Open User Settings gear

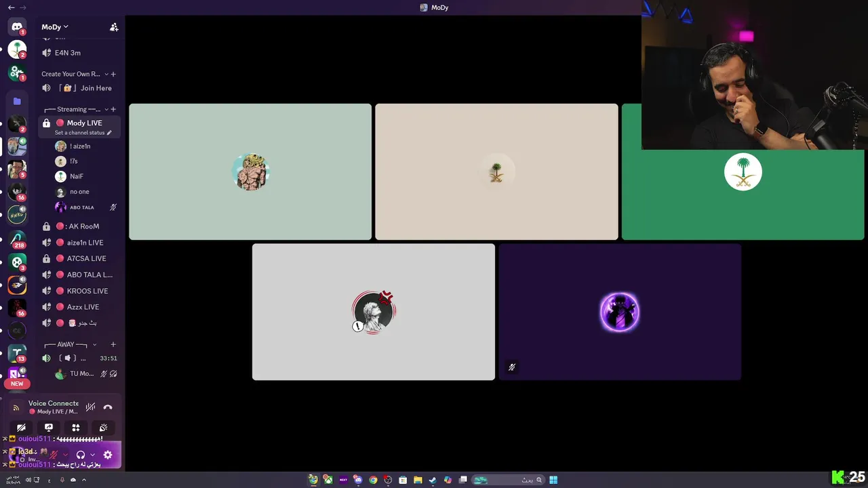click(x=108, y=455)
